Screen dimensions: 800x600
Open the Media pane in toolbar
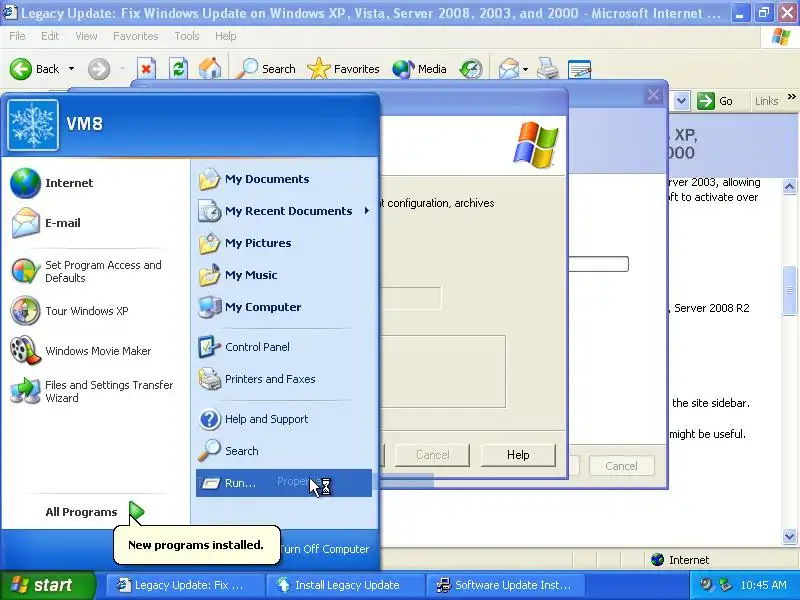(x=419, y=69)
